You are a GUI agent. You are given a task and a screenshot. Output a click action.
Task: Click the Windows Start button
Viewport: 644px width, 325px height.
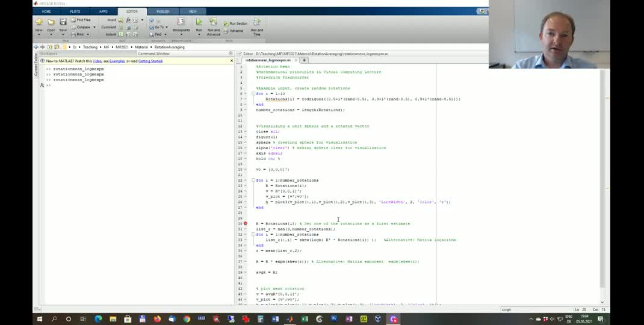click(x=40, y=319)
